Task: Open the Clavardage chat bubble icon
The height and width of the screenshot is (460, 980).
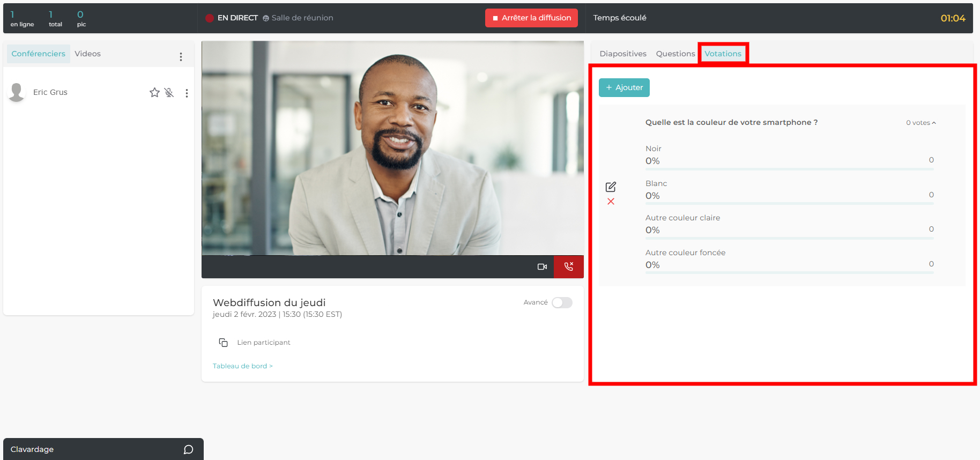Action: pyautogui.click(x=188, y=449)
